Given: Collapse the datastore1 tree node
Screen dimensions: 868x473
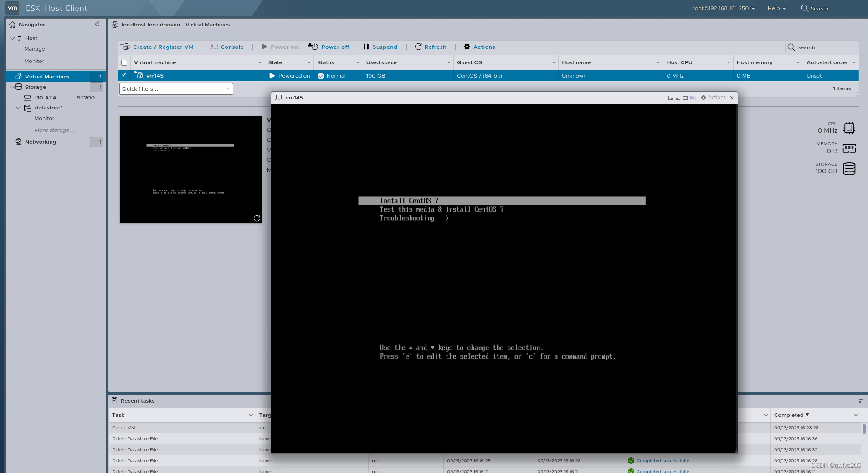Looking at the screenshot, I should pyautogui.click(x=18, y=108).
